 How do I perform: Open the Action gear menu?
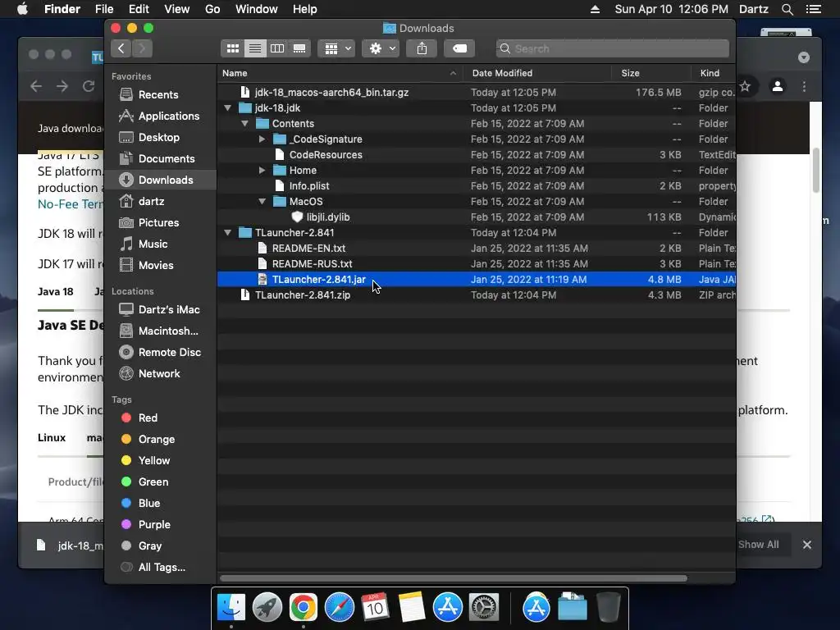point(381,48)
